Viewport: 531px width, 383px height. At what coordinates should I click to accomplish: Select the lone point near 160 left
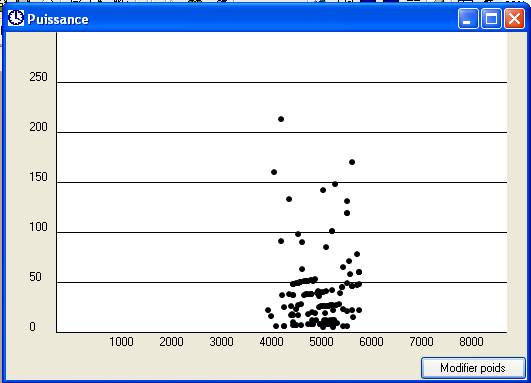pyautogui.click(x=274, y=172)
